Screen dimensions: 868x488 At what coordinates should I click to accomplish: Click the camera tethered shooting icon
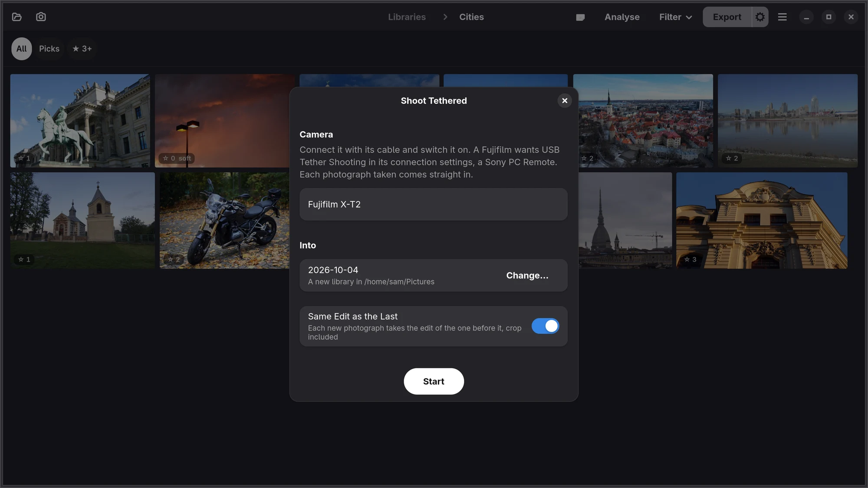[x=41, y=17]
